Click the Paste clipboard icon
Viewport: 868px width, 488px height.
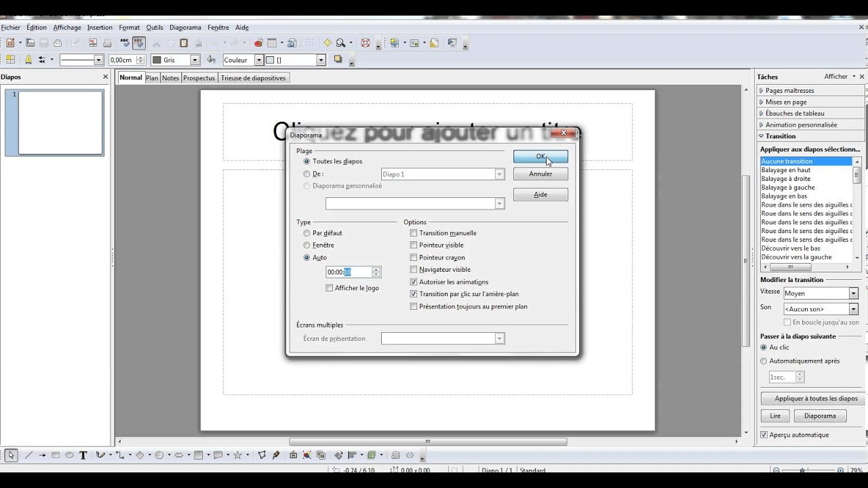183,43
